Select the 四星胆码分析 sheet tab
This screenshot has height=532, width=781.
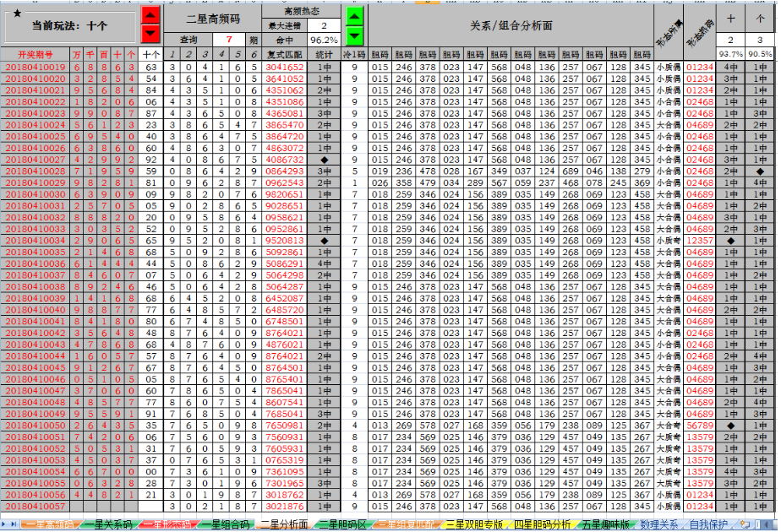coord(543,524)
